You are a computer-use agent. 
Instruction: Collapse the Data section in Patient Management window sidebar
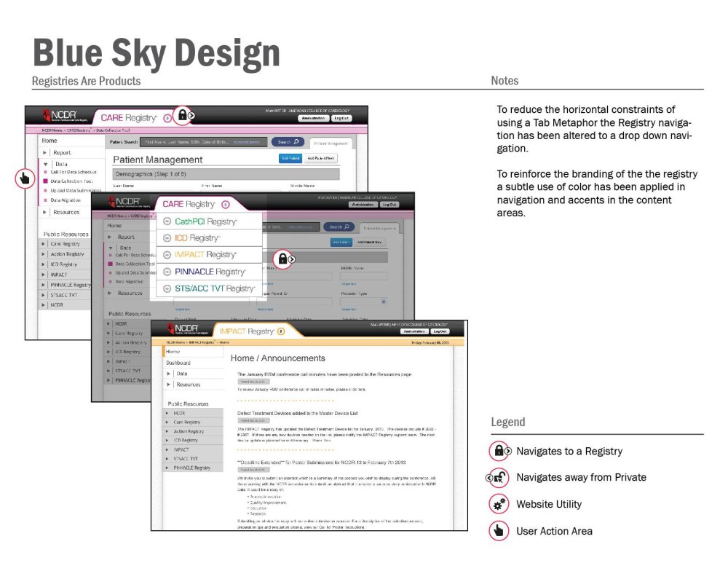pyautogui.click(x=45, y=164)
